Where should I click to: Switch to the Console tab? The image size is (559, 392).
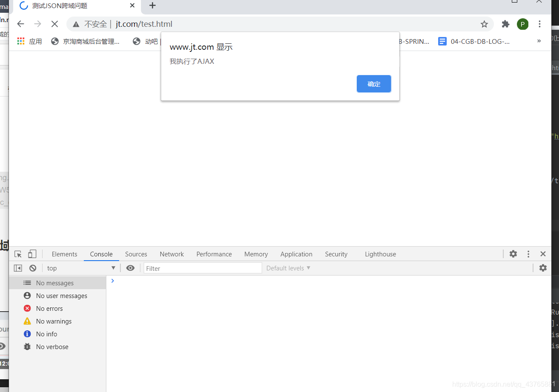click(101, 254)
